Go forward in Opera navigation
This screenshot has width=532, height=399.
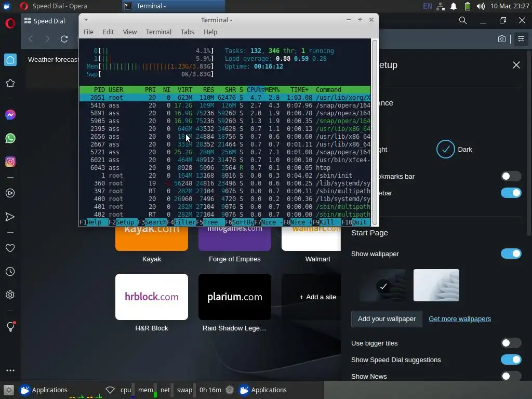47,39
